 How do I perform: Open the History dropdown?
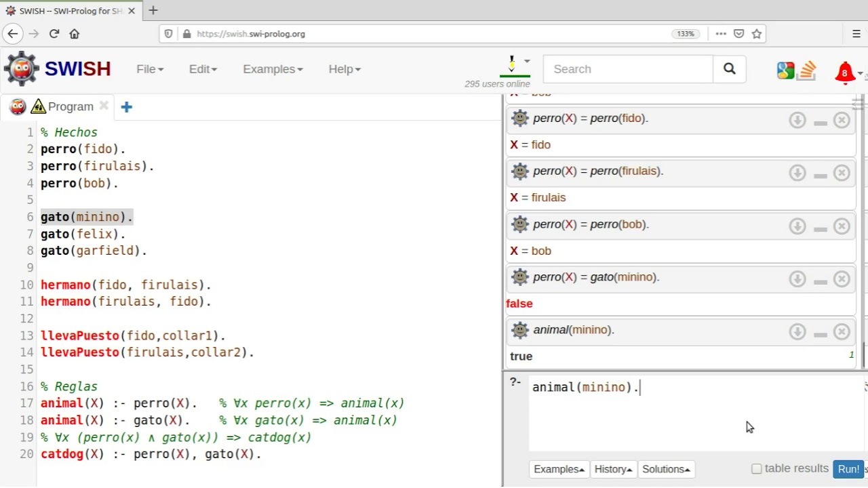[x=613, y=469]
